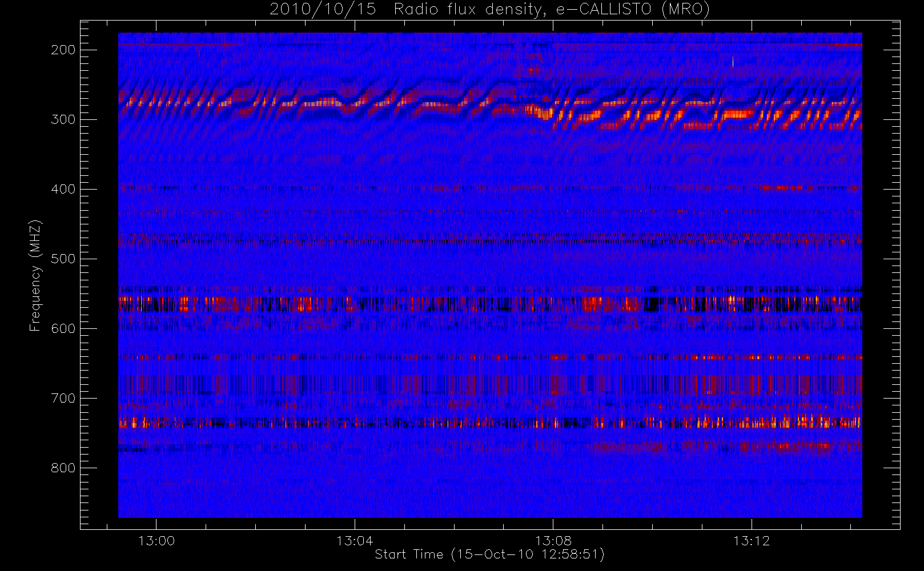Click the 13:00 time tick label

156,541
